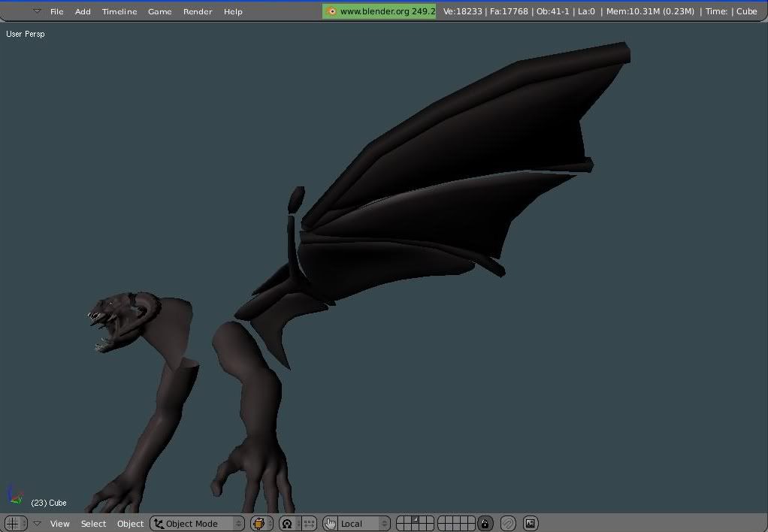Click the Blender logo in header
This screenshot has width=768, height=532.
330,11
